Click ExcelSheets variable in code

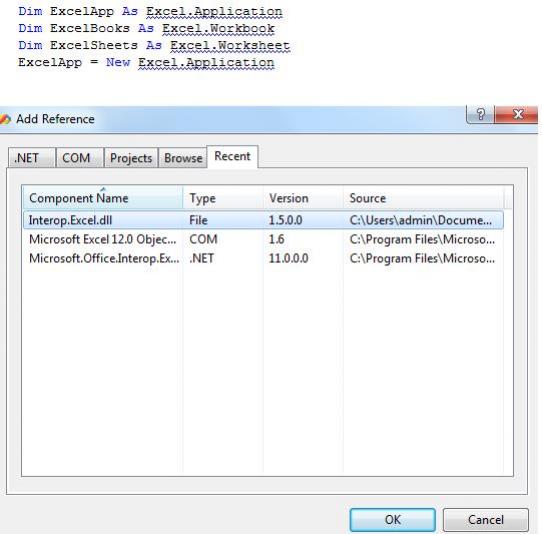coord(94,46)
